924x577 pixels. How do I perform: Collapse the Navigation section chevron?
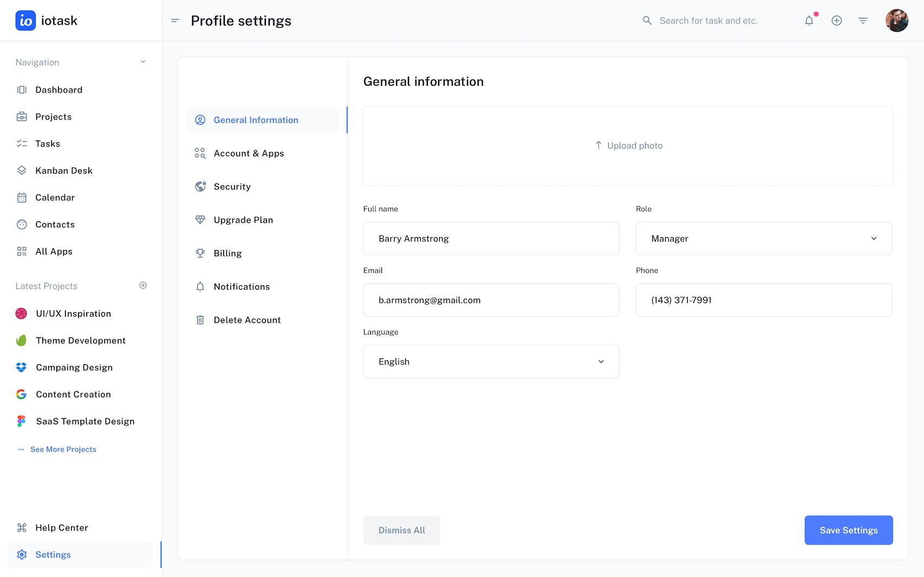click(143, 62)
